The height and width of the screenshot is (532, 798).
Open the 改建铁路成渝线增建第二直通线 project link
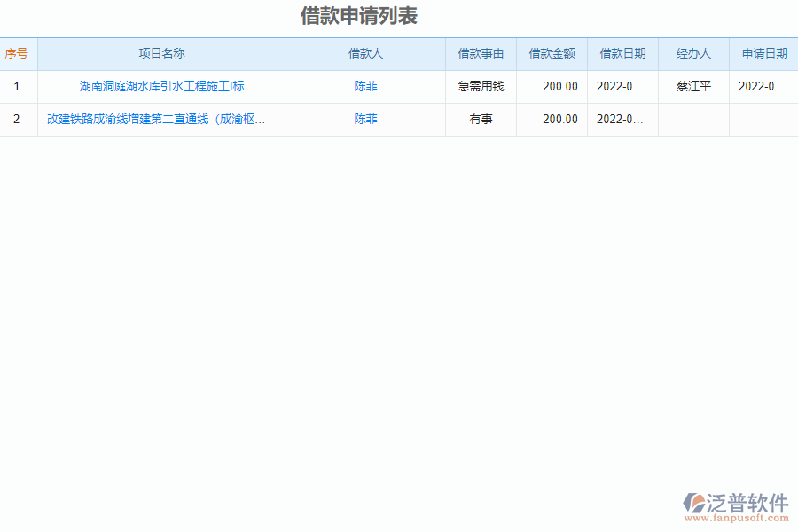160,119
